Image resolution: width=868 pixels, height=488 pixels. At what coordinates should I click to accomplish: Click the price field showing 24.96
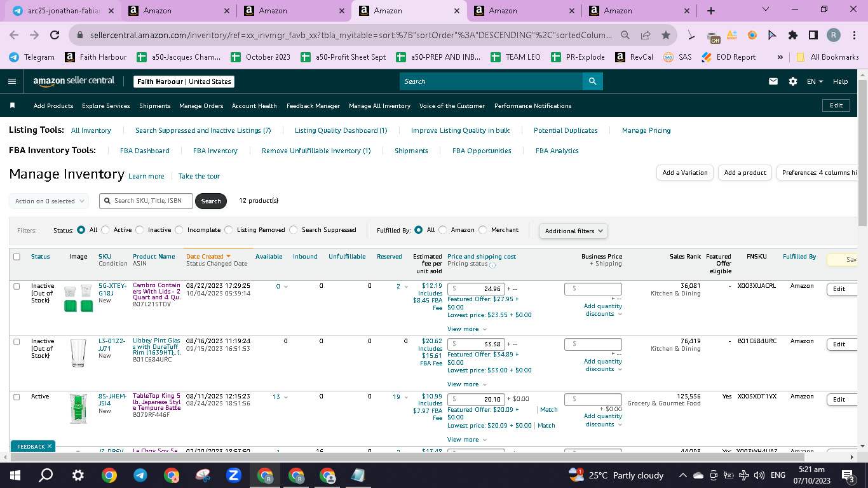tap(476, 289)
